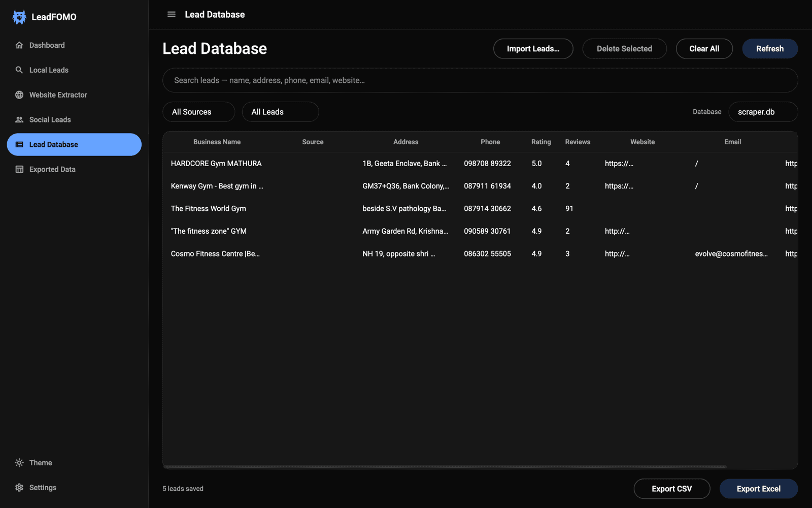Sort by Rating column header
The width and height of the screenshot is (812, 508).
click(x=541, y=142)
